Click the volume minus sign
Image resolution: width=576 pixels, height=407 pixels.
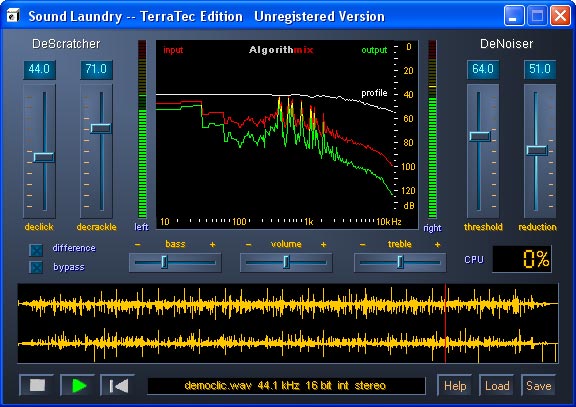pyautogui.click(x=248, y=244)
